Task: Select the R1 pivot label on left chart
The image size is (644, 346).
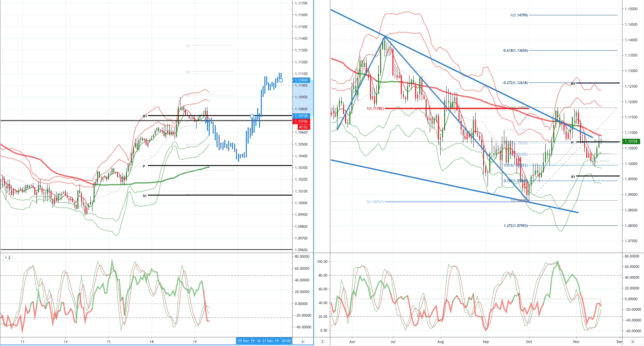Action: pos(145,116)
